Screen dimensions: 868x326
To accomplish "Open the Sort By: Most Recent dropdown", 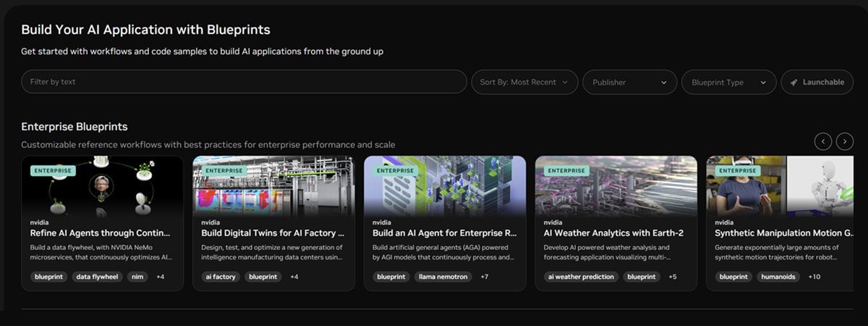I will click(x=525, y=82).
